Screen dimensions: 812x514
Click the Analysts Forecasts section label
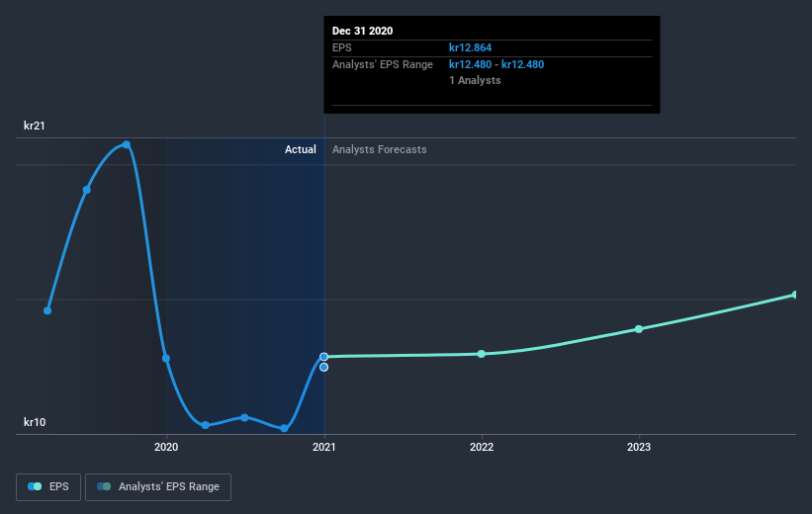[x=380, y=149]
